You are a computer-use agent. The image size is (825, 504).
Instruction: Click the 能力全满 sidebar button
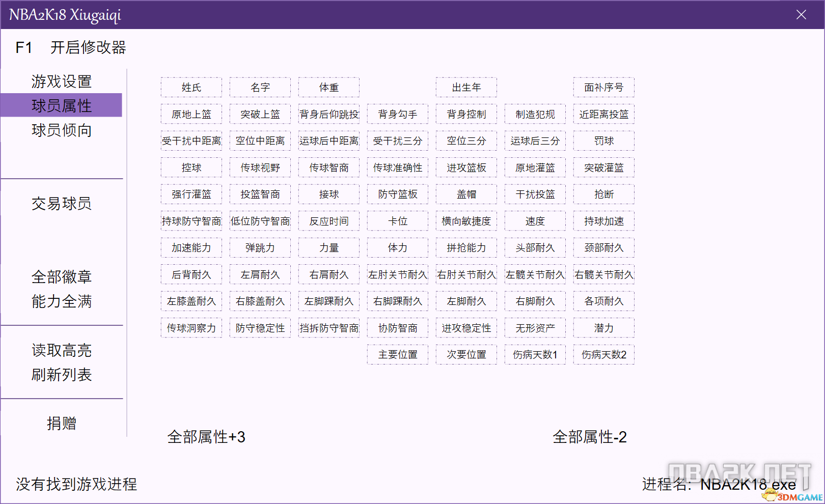pyautogui.click(x=62, y=301)
